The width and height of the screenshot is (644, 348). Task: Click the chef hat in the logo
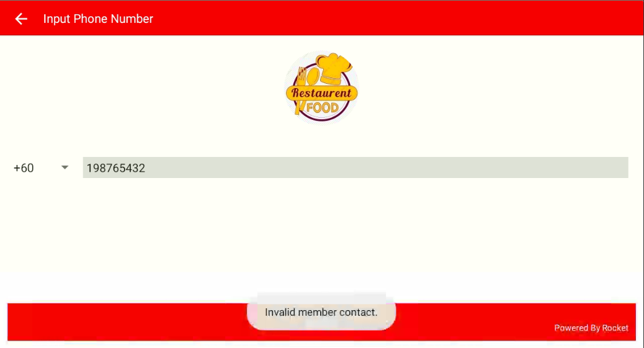pos(334,68)
